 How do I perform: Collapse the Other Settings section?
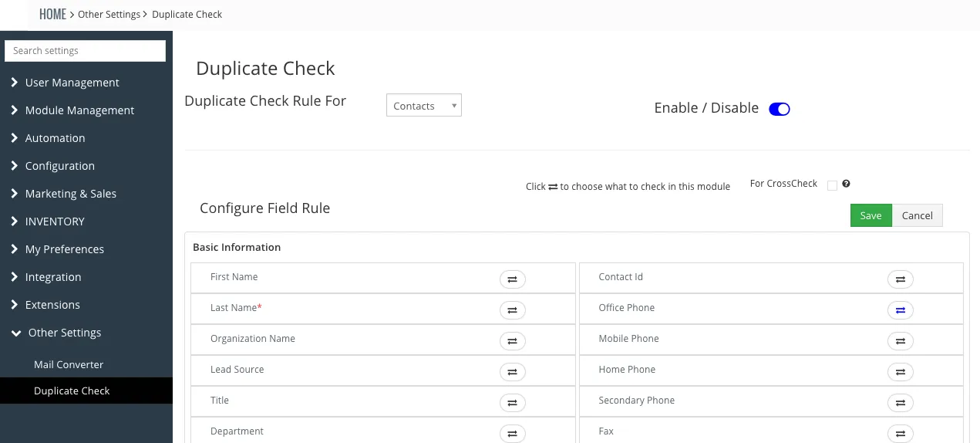(x=64, y=333)
